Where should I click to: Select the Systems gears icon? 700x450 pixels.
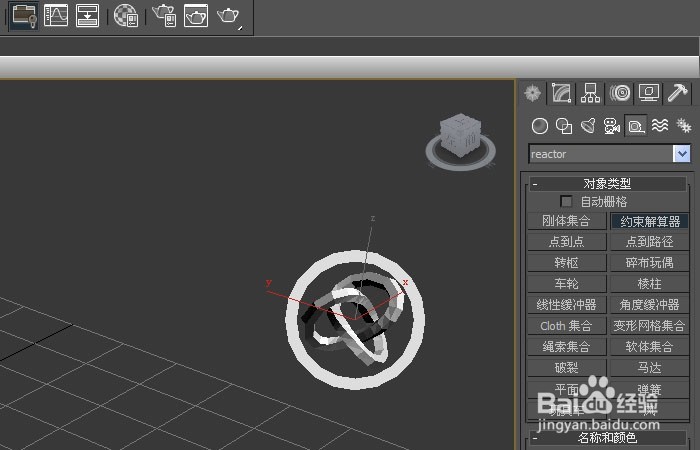(x=683, y=126)
